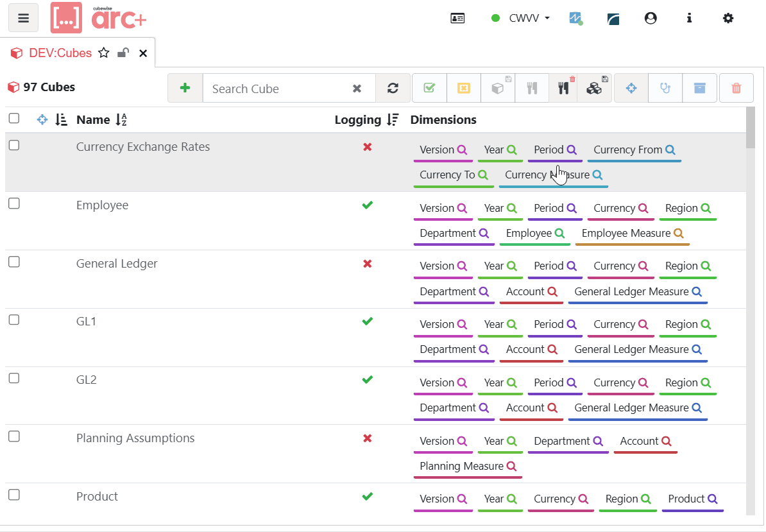Viewport: 766px width, 532px height.
Task: Click the info icon in header
Action: (689, 19)
